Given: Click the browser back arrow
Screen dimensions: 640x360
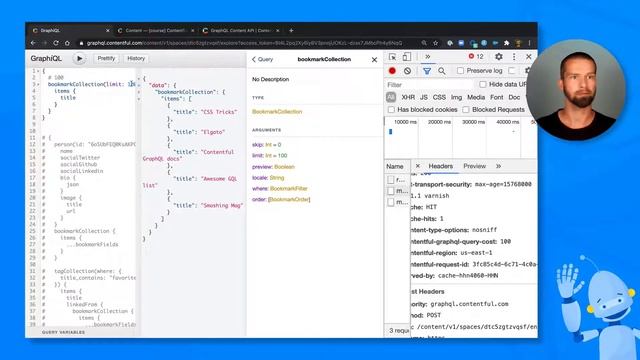Looking at the screenshot, I should point(33,43).
